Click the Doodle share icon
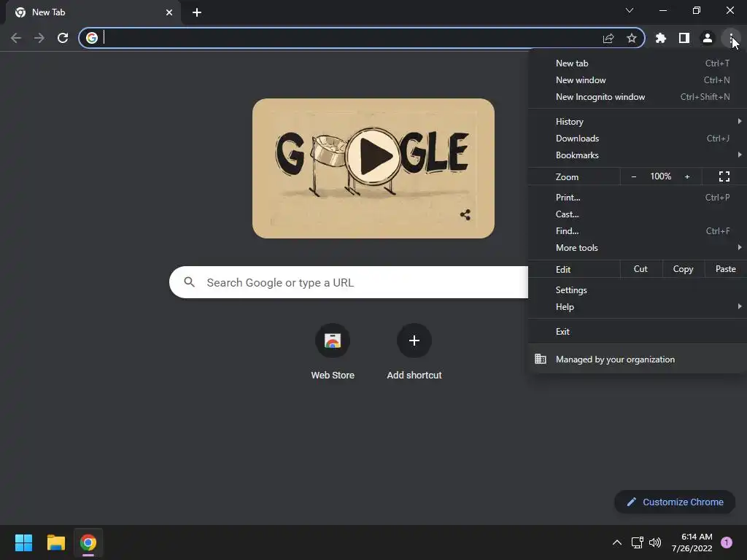Image resolution: width=747 pixels, height=560 pixels. pos(465,215)
